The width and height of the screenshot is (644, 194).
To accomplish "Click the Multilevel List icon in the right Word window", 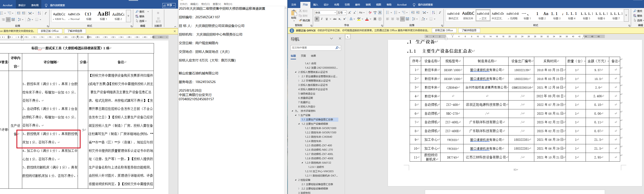I will click(x=404, y=13).
